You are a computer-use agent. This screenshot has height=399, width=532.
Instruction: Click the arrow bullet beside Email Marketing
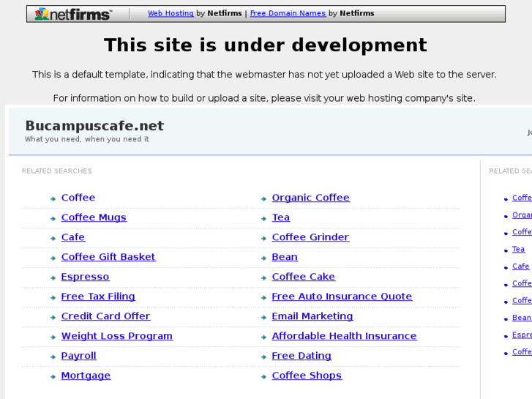click(263, 318)
